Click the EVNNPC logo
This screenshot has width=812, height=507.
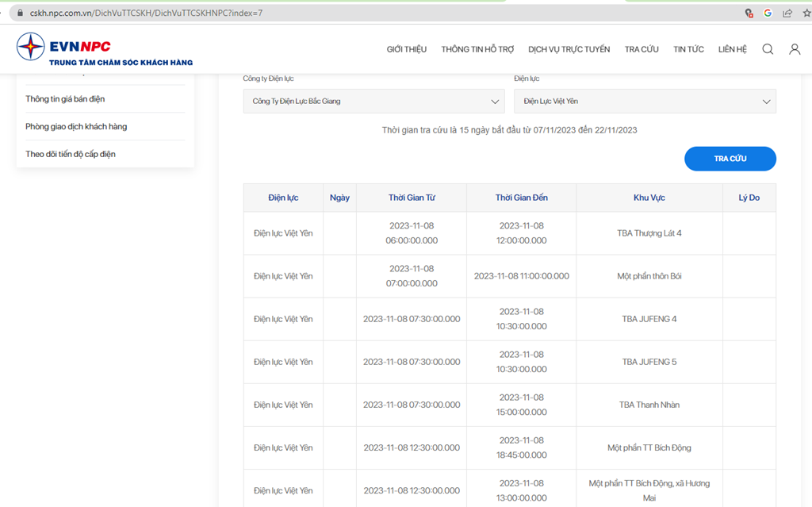[x=104, y=49]
